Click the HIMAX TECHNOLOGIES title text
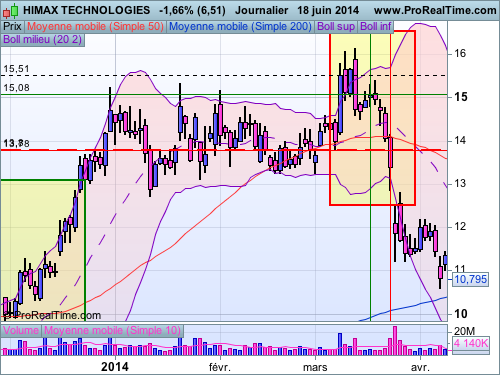Viewport: 500px width, 375px height. point(86,10)
